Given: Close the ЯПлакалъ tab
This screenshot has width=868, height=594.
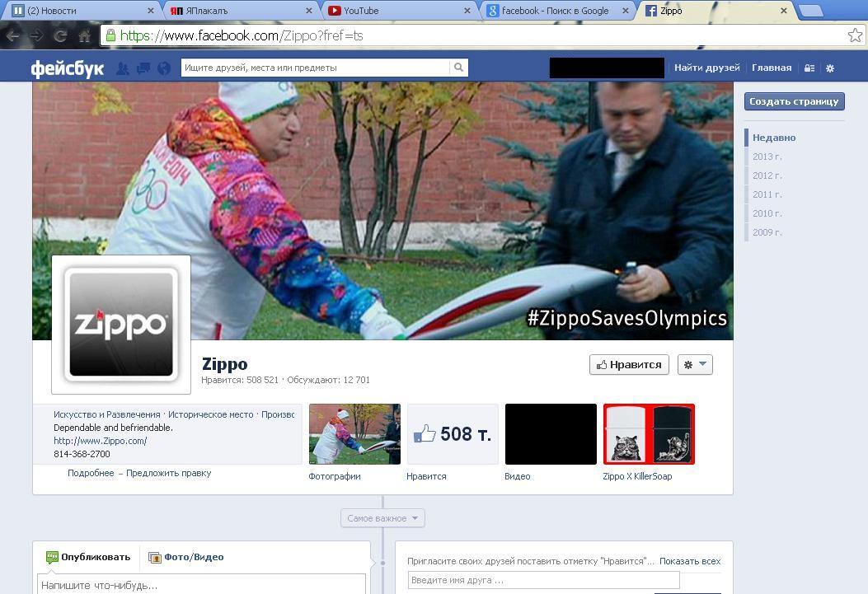Looking at the screenshot, I should [309, 11].
